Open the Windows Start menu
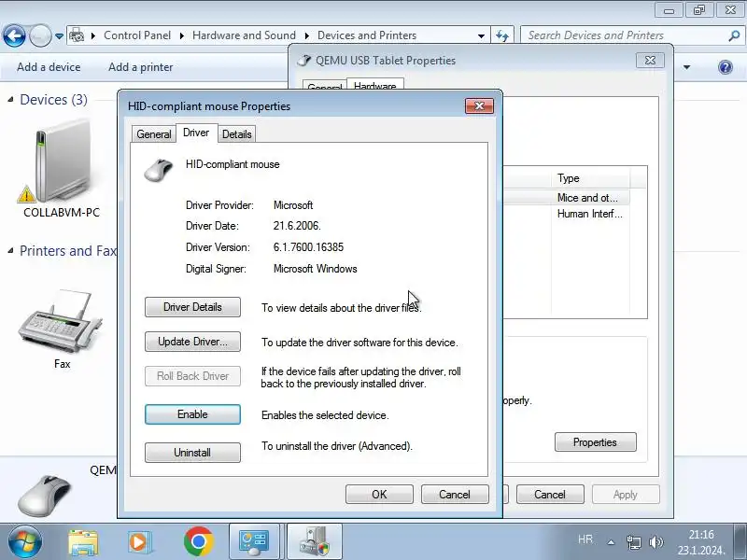The height and width of the screenshot is (560, 747). (x=24, y=542)
